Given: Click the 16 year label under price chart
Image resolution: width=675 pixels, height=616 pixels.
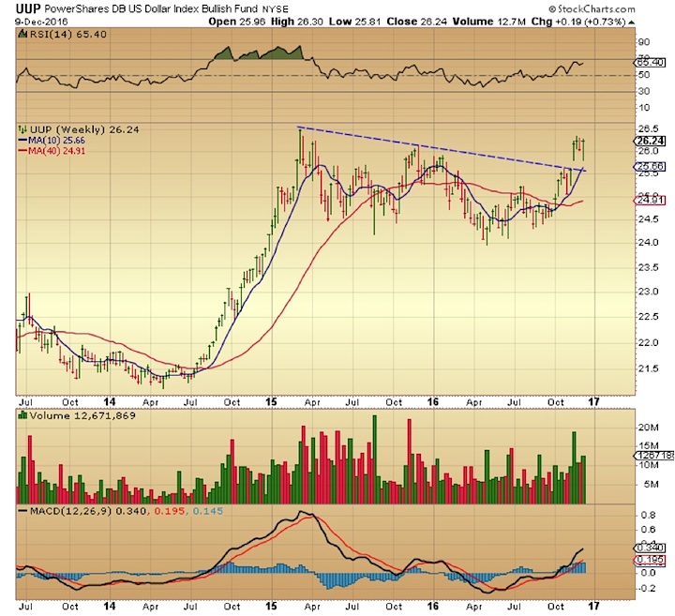Looking at the screenshot, I should tap(433, 401).
